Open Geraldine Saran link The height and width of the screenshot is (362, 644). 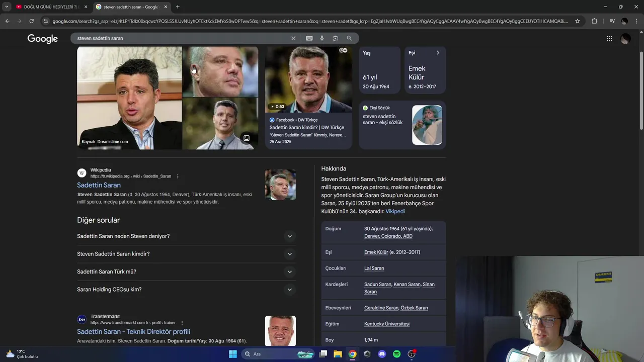point(381,308)
